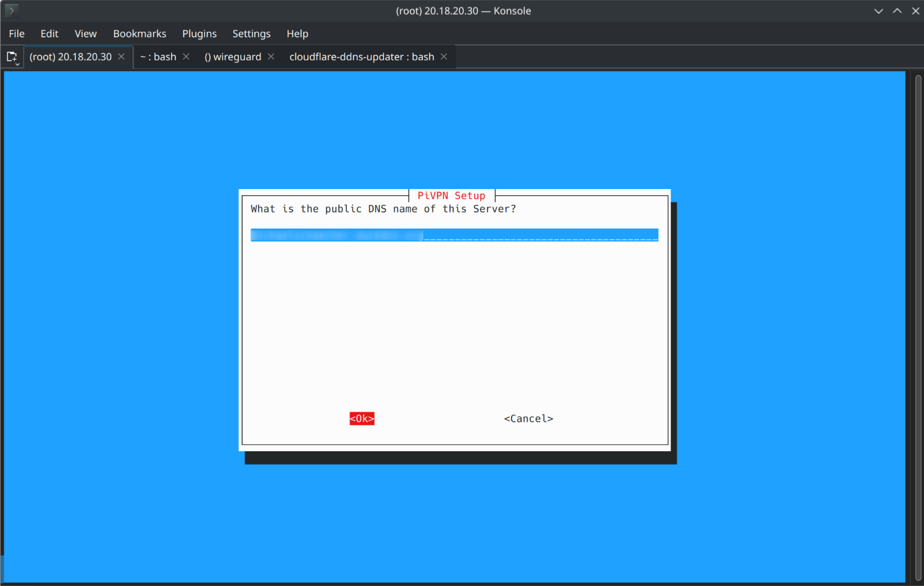This screenshot has height=586, width=924.
Task: Open the File menu
Action: point(16,34)
